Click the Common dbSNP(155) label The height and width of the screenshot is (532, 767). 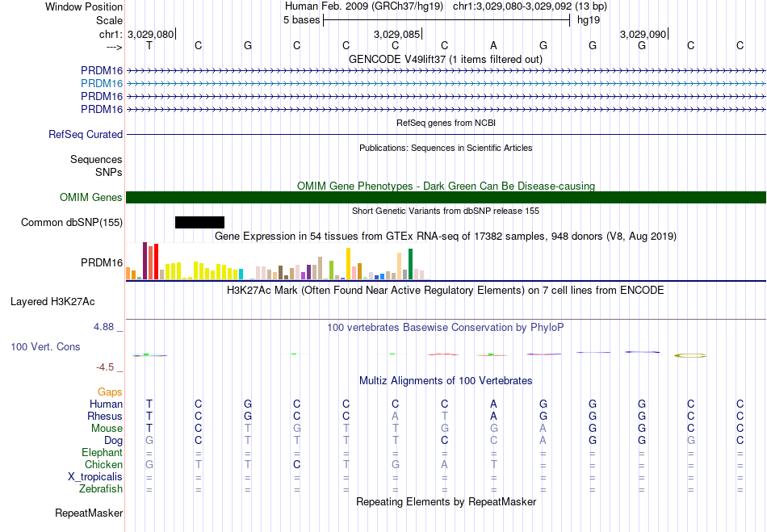click(72, 223)
